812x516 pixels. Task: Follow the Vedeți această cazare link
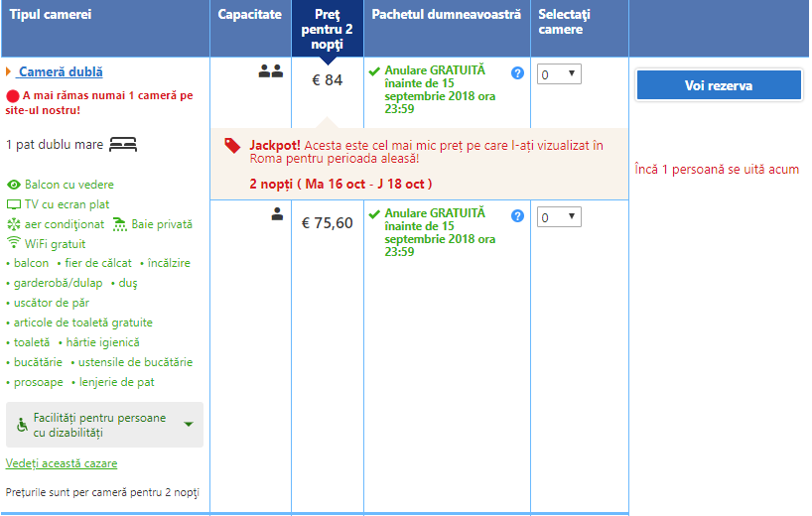62,463
